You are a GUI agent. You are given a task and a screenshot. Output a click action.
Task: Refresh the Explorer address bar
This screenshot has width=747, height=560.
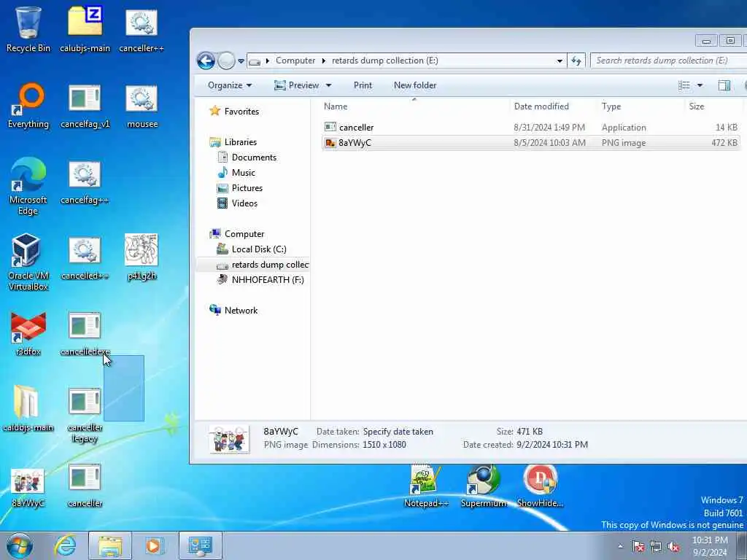point(576,61)
